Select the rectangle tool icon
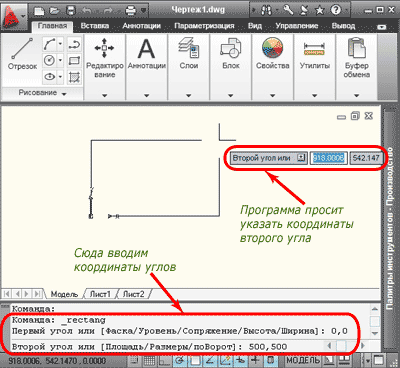400x368 pixels. 74,61
